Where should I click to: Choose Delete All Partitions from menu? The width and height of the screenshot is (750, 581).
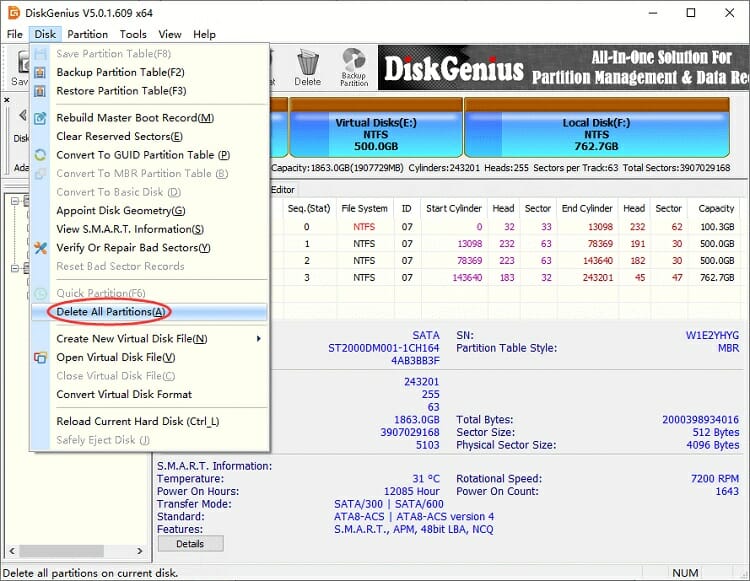click(111, 312)
